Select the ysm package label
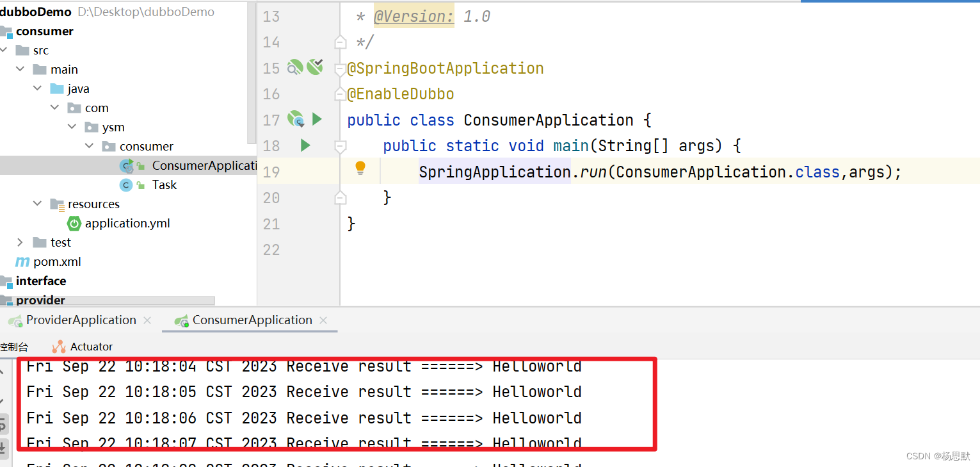The width and height of the screenshot is (980, 467). 113,127
